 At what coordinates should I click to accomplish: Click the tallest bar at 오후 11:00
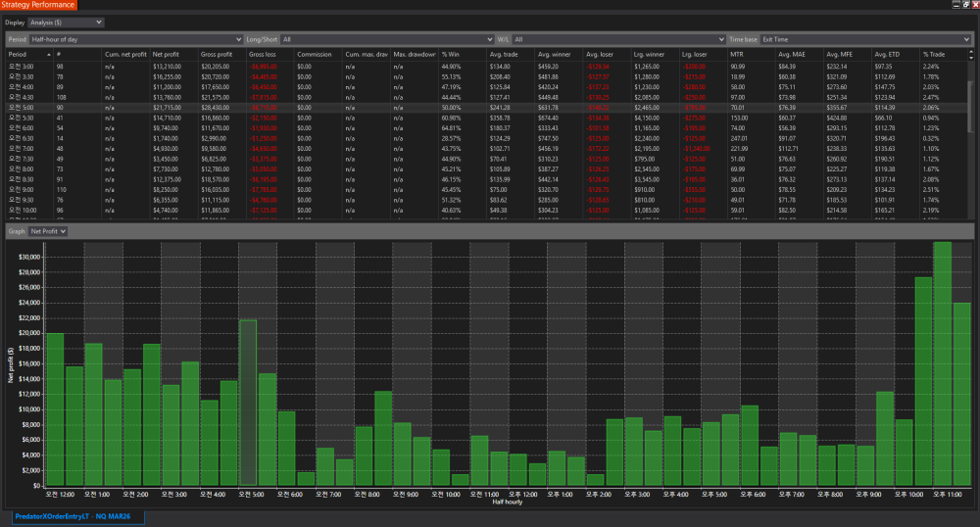943,363
